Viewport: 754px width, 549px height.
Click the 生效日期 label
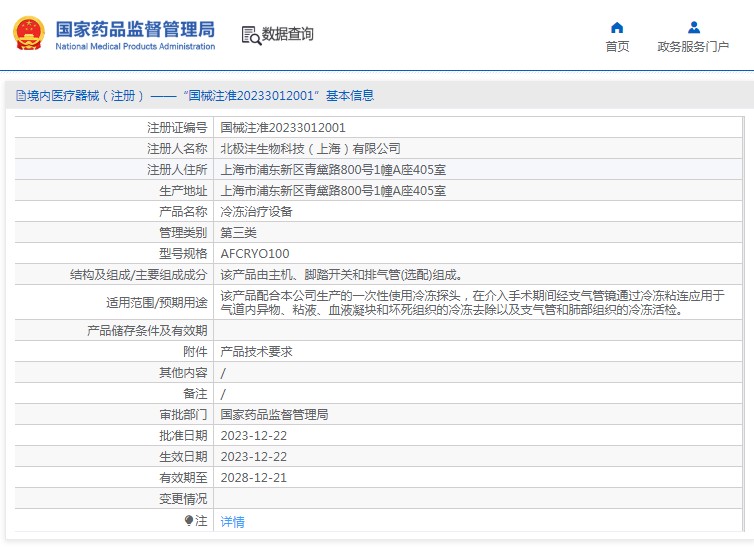[x=183, y=457]
